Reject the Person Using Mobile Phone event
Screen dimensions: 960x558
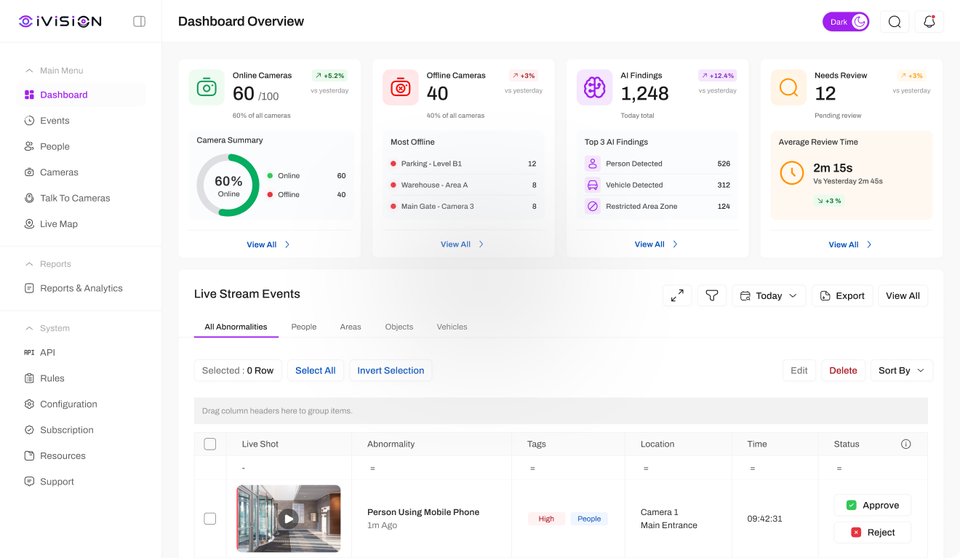[872, 532]
